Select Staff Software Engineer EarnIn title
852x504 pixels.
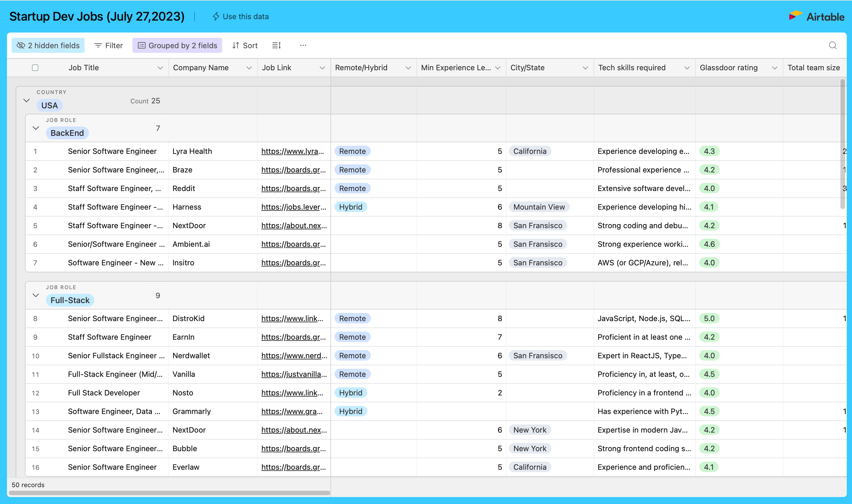pyautogui.click(x=109, y=337)
